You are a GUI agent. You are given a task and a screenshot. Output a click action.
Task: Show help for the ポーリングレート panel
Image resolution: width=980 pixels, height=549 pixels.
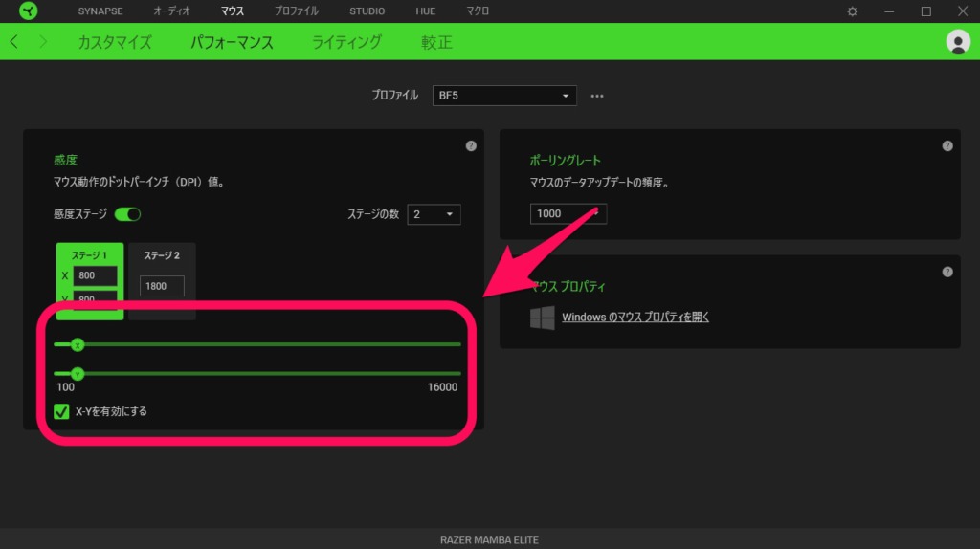coord(947,146)
